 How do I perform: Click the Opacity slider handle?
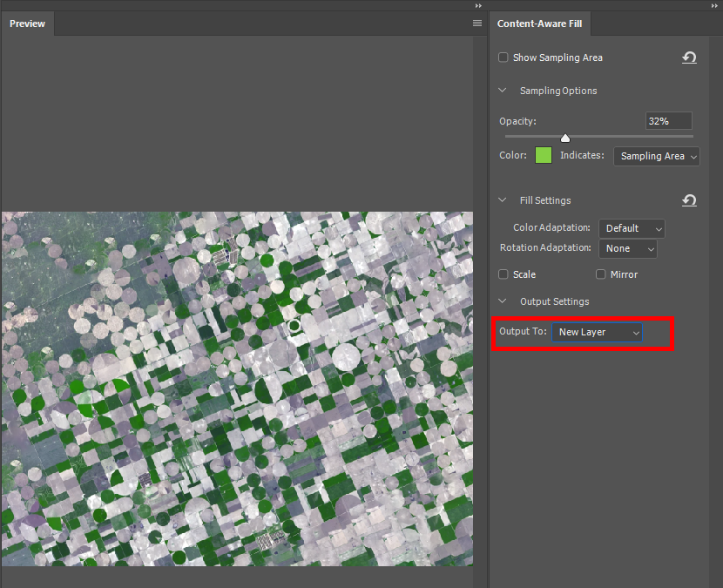565,138
